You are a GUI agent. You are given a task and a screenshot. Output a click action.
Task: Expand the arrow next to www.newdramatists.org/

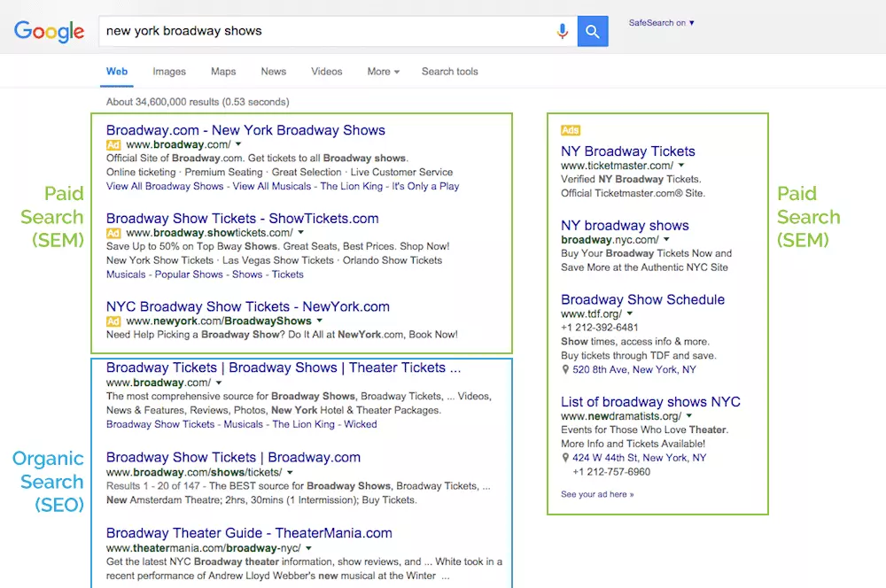click(689, 415)
